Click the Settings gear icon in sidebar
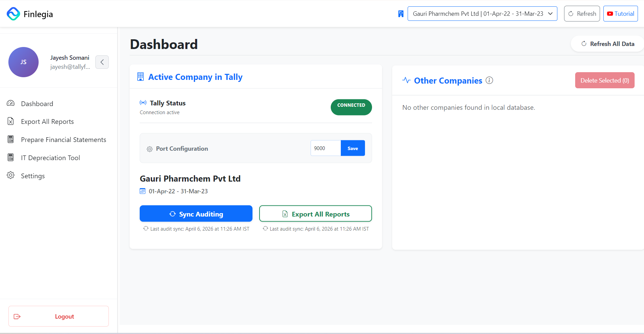This screenshot has width=644, height=334. click(x=10, y=176)
